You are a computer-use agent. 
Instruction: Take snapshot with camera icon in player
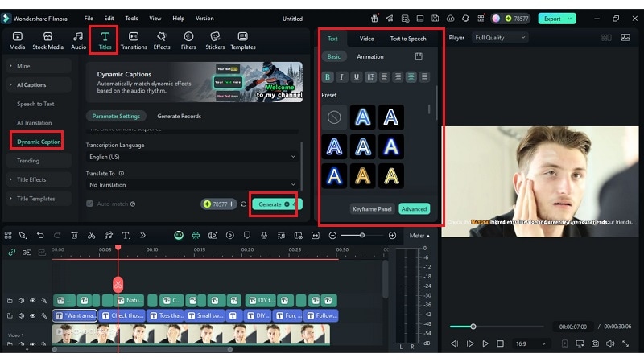pyautogui.click(x=595, y=343)
